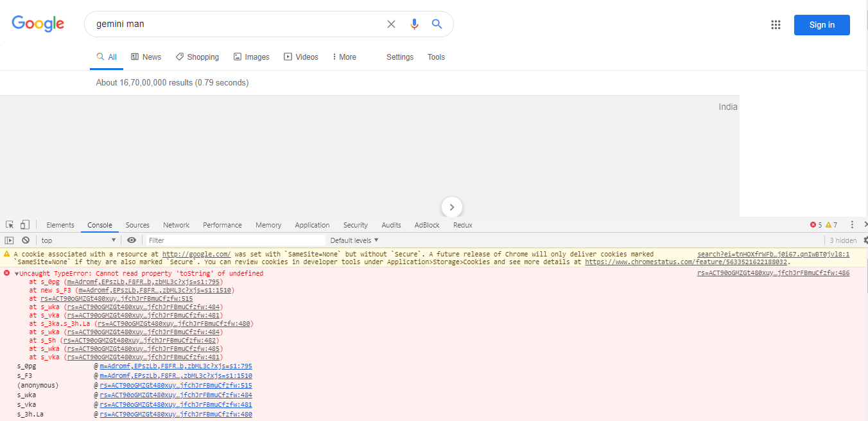Open the s_0pg @ source link
Image resolution: width=868 pixels, height=421 pixels.
coord(176,366)
